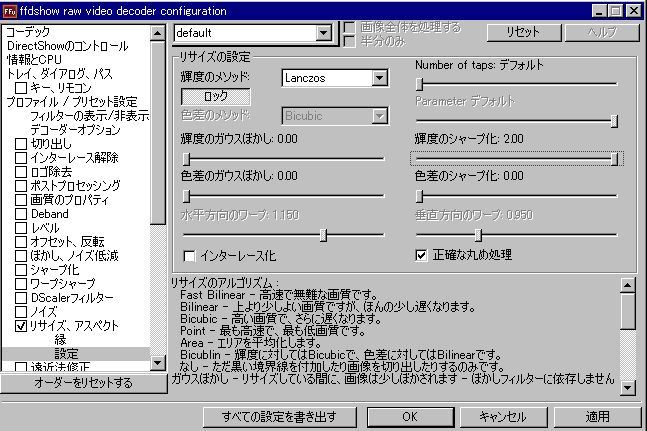Uncheck the 正確な丸め処理 option
This screenshot has height=431, width=647.
421,255
